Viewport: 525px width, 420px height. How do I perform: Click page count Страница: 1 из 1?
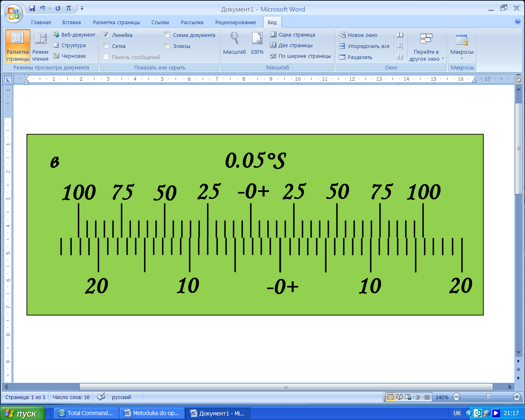[x=25, y=397]
